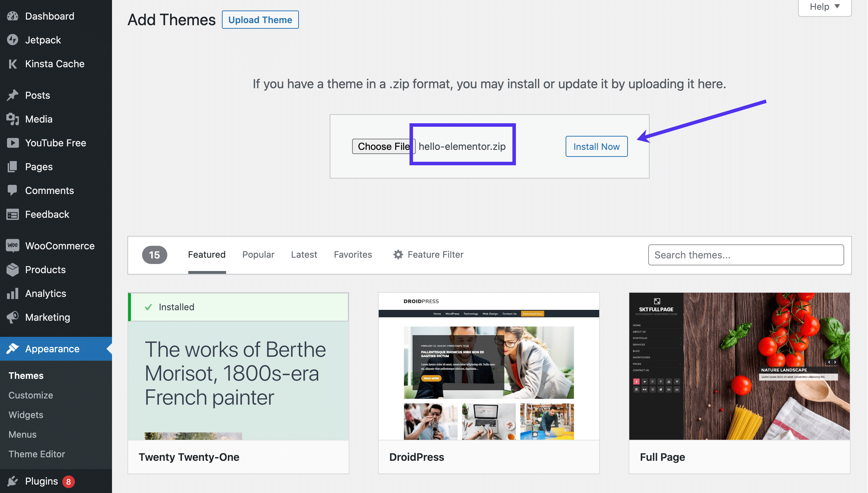Viewport: 868px width, 493px height.
Task: Click the DroidPress theme thumbnail
Action: click(489, 366)
